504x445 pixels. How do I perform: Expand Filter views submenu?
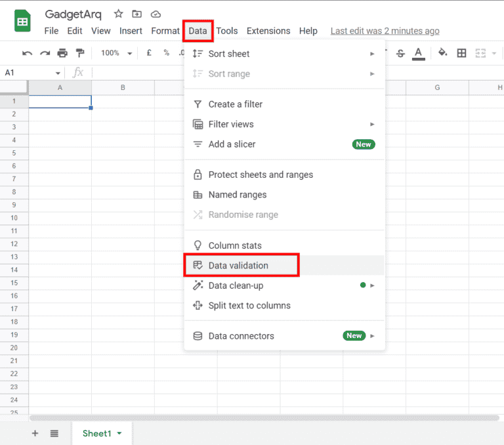point(285,124)
